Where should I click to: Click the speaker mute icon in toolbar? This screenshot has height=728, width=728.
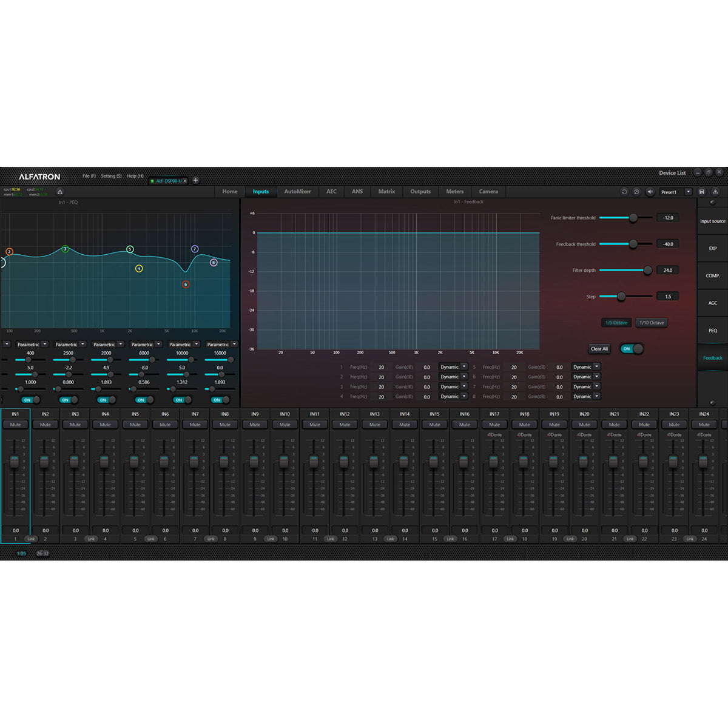coord(650,192)
